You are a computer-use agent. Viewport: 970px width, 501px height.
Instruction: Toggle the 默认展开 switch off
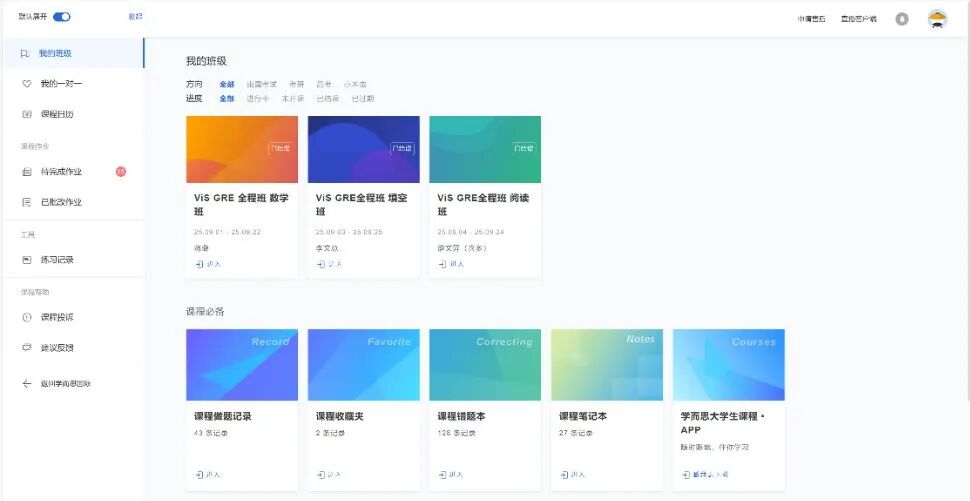61,17
